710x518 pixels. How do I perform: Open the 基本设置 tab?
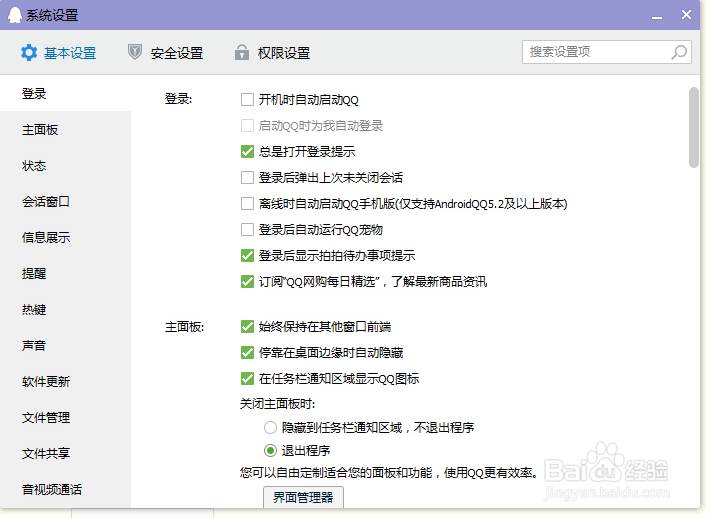point(59,53)
